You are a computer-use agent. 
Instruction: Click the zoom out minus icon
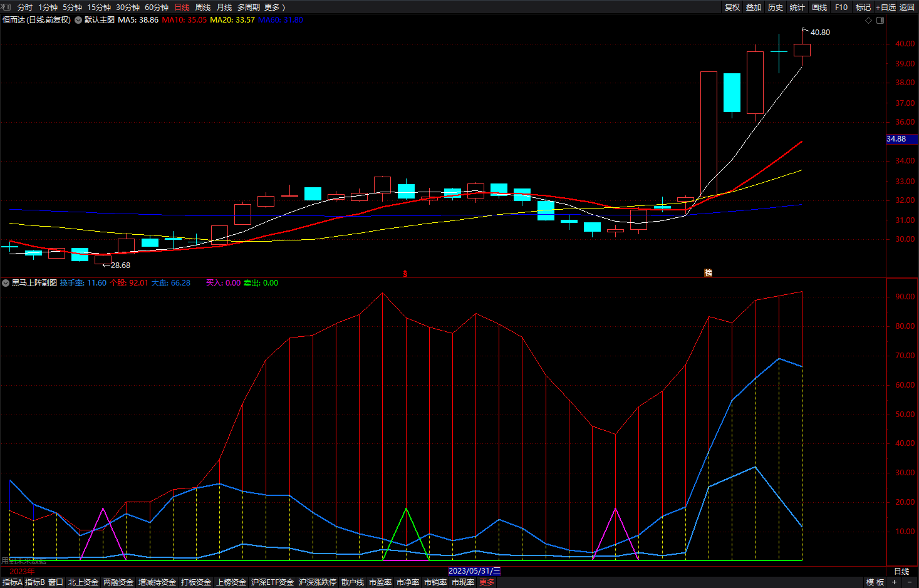(x=910, y=582)
